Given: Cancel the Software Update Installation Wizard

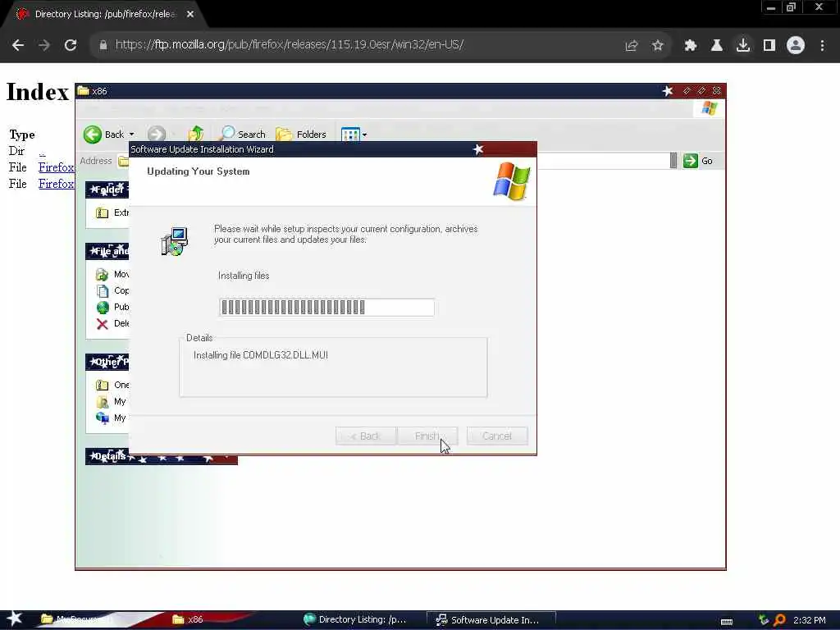Looking at the screenshot, I should pyautogui.click(x=497, y=436).
